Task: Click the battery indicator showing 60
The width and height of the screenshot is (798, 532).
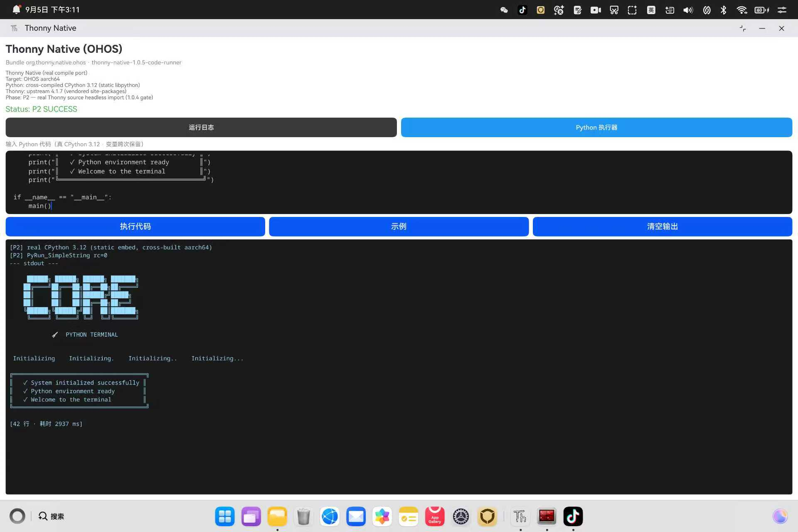Action: pyautogui.click(x=761, y=10)
